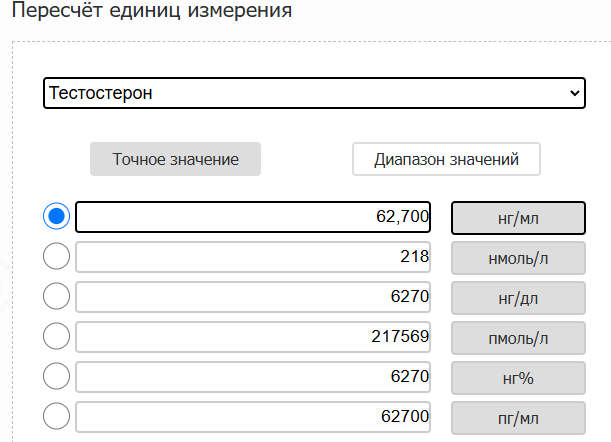Select the пмоль/л radio button

coord(57,336)
